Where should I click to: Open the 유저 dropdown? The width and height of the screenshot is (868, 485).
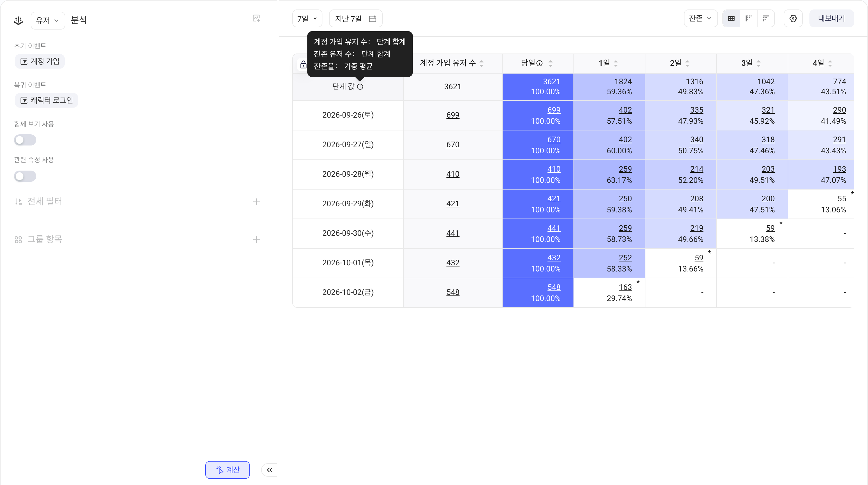pos(47,21)
